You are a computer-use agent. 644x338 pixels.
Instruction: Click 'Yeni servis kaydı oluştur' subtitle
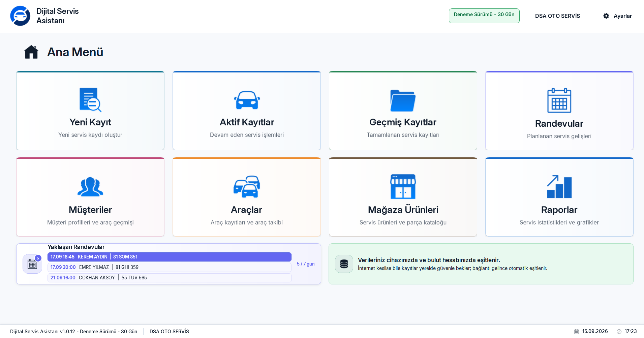(90, 135)
